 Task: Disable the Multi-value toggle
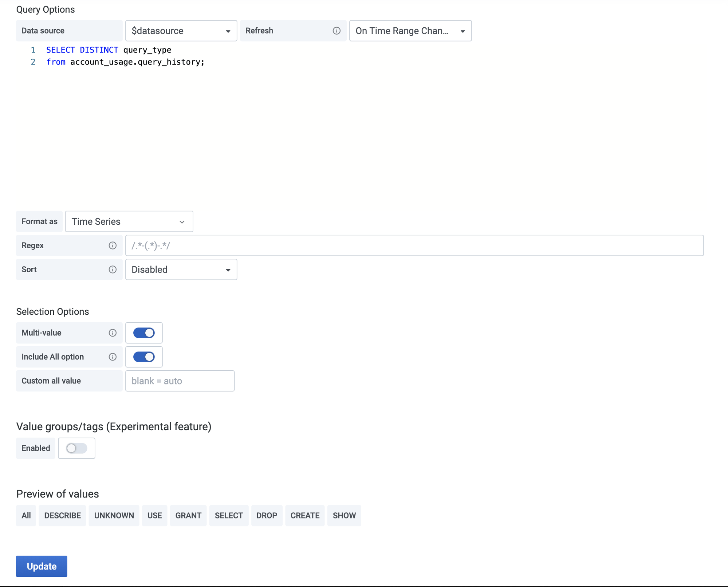tap(143, 333)
